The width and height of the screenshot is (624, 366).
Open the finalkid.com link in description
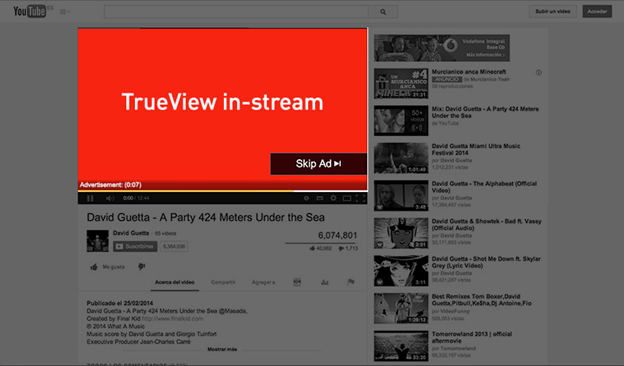[172, 319]
